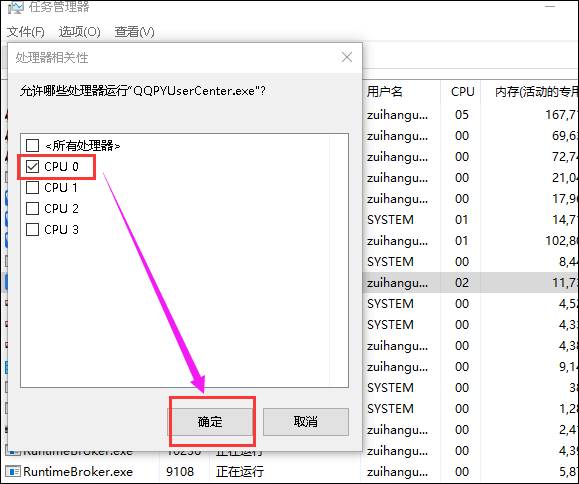Screen dimensions: 579x484
Task: Enable the CPU 1 checkbox
Action: pyautogui.click(x=32, y=188)
